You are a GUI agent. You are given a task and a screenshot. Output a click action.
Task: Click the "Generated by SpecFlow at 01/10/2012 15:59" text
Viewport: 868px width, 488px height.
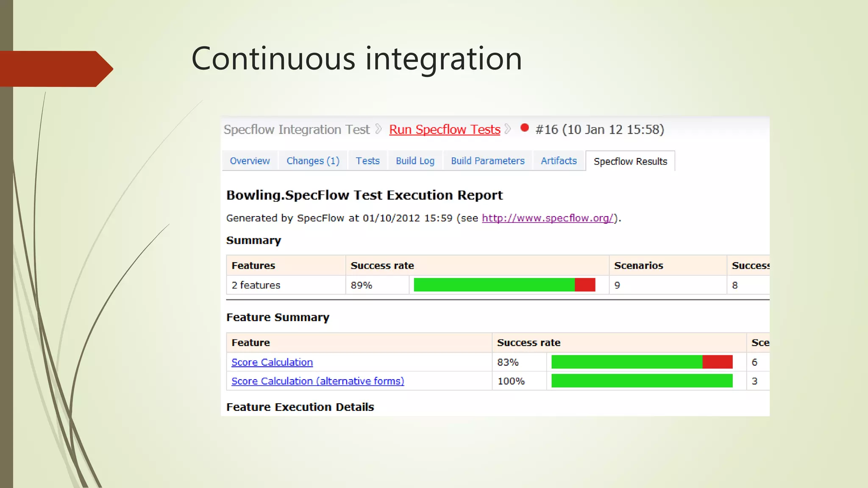tap(339, 218)
